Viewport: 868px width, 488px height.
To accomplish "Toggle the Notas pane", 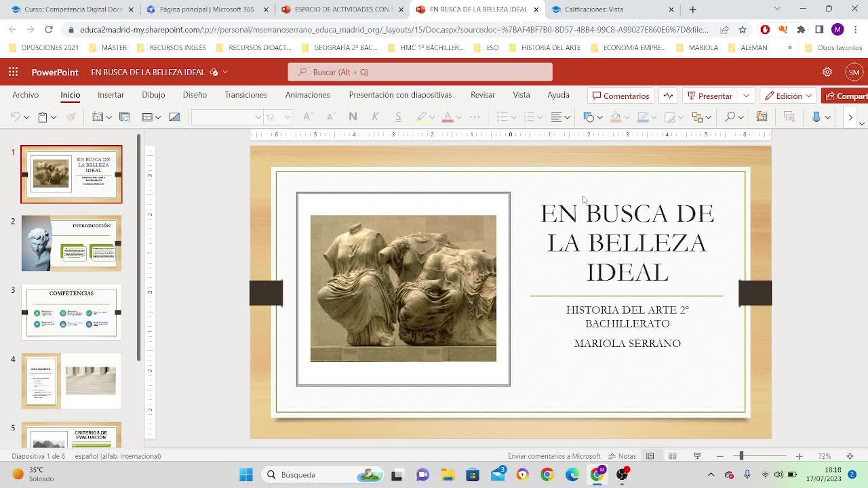I will pos(622,456).
